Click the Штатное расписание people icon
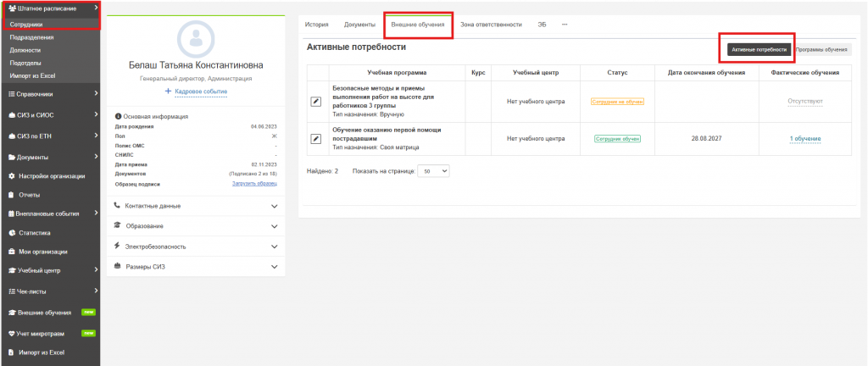868x366 pixels. click(x=12, y=8)
